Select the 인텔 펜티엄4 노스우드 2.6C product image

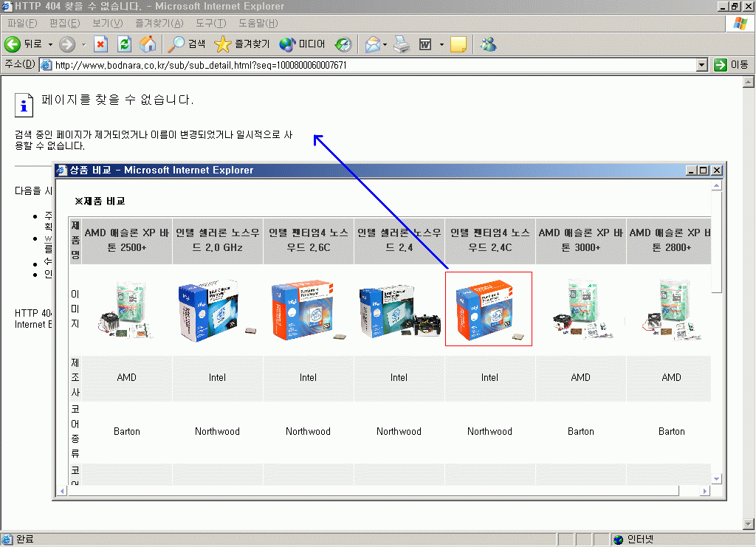[309, 309]
